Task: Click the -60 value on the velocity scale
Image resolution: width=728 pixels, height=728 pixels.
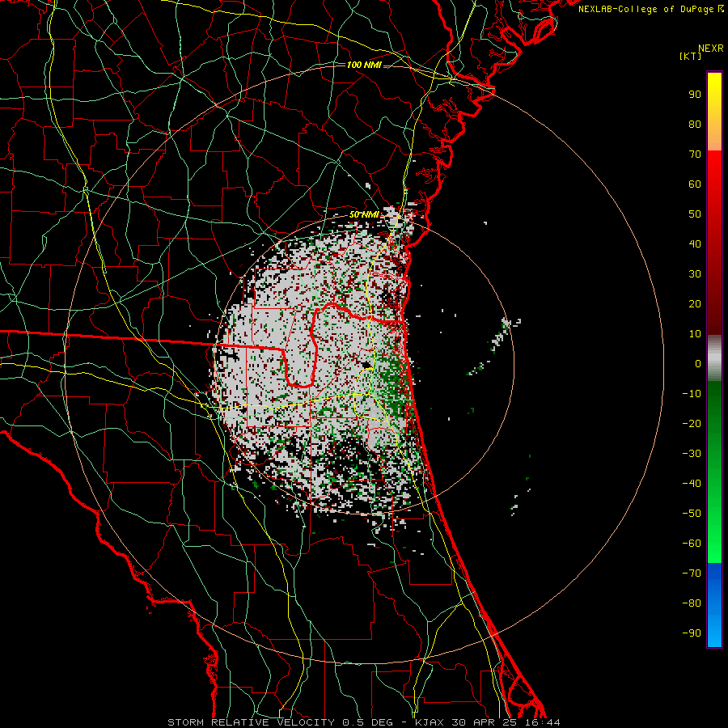Action: click(x=692, y=544)
